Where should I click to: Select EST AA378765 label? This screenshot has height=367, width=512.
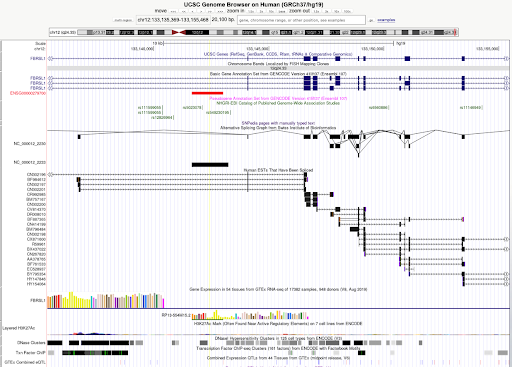36,259
